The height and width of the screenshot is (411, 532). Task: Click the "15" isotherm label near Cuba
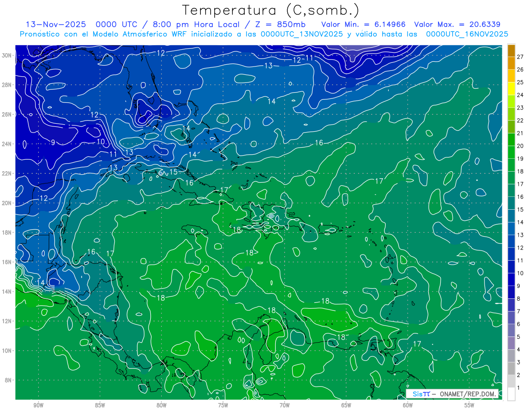(x=173, y=172)
